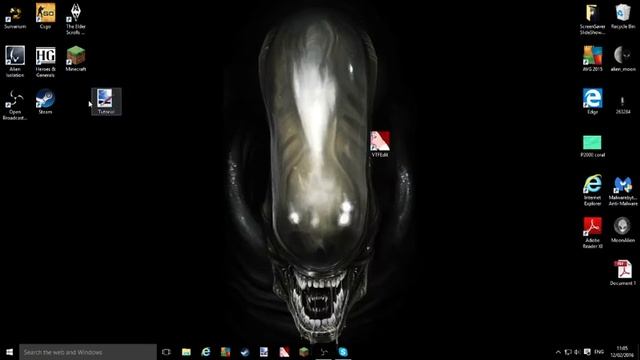This screenshot has height=360, width=640.
Task: Select the Heroes & Generals desktop icon
Action: tap(45, 61)
